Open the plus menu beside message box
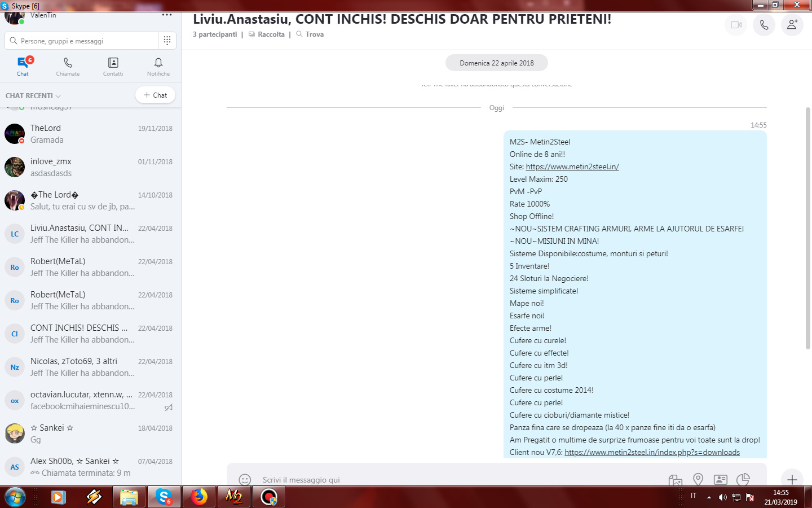The image size is (812, 508). (x=792, y=480)
